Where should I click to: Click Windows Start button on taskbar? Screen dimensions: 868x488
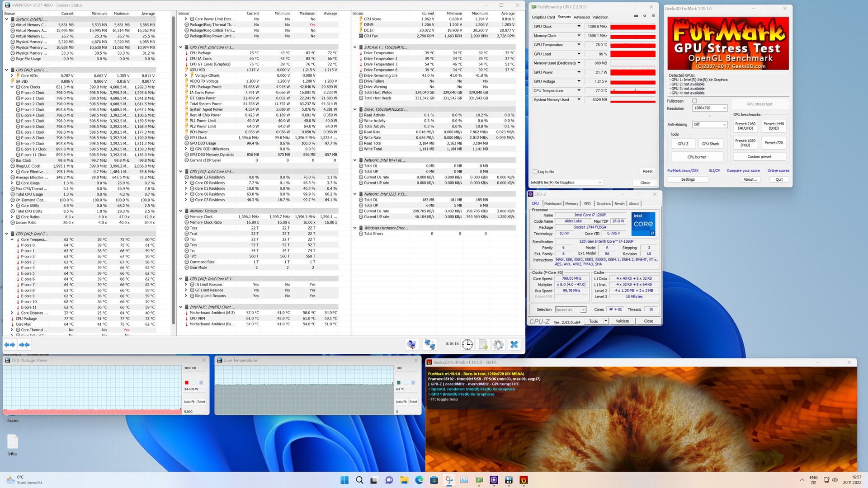(344, 480)
